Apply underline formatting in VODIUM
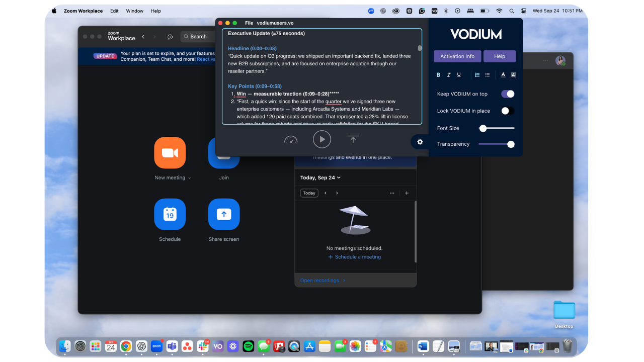Image resolution: width=644 pixels, height=362 pixels. click(459, 75)
